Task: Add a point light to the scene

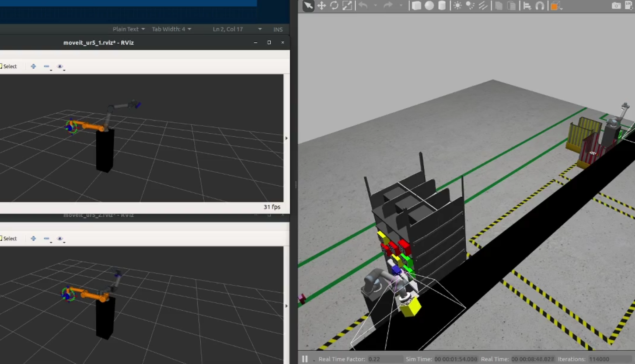Action: 457,6
